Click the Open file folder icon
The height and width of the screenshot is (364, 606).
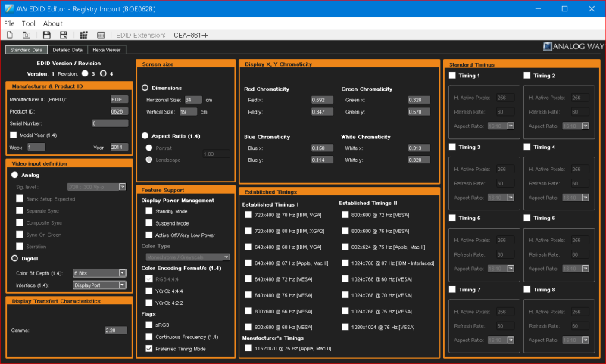pyautogui.click(x=27, y=35)
